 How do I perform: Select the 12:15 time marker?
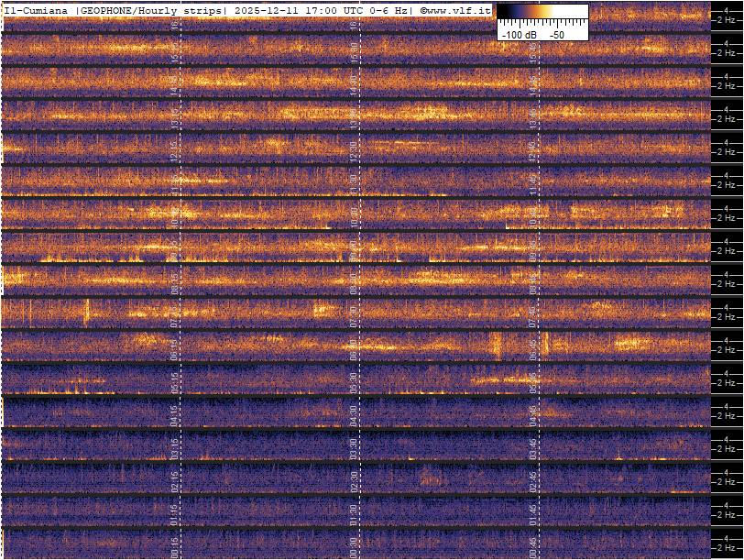click(175, 149)
